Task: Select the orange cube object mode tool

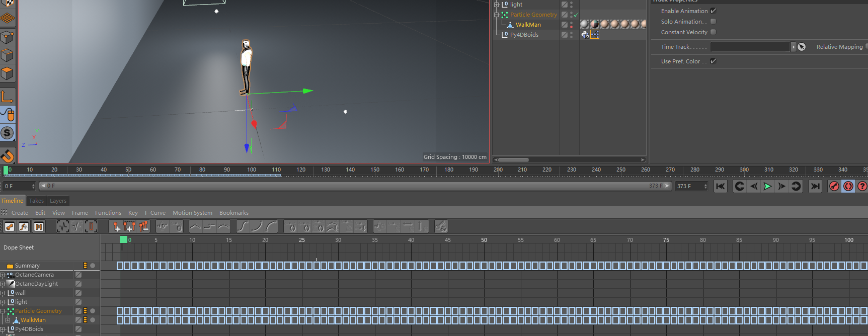Action: click(x=8, y=73)
